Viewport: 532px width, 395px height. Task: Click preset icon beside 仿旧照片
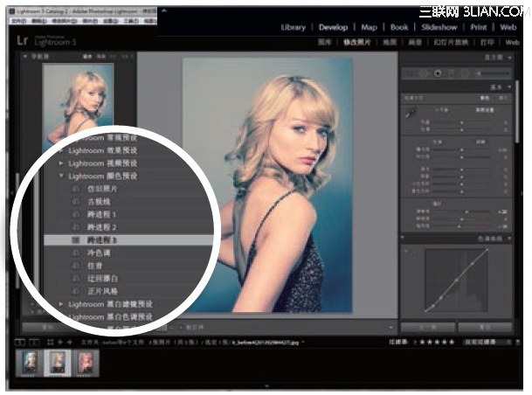(76, 189)
